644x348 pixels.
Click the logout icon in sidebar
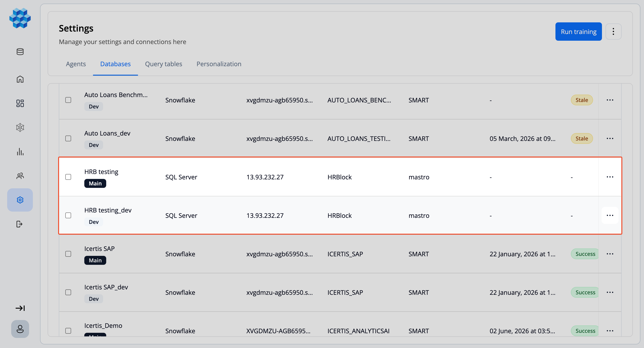(19, 224)
